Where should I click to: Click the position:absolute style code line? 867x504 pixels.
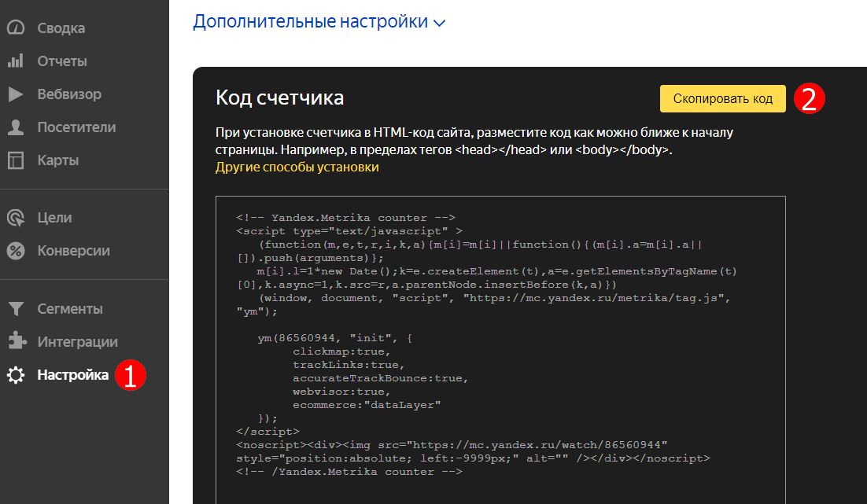[x=473, y=458]
